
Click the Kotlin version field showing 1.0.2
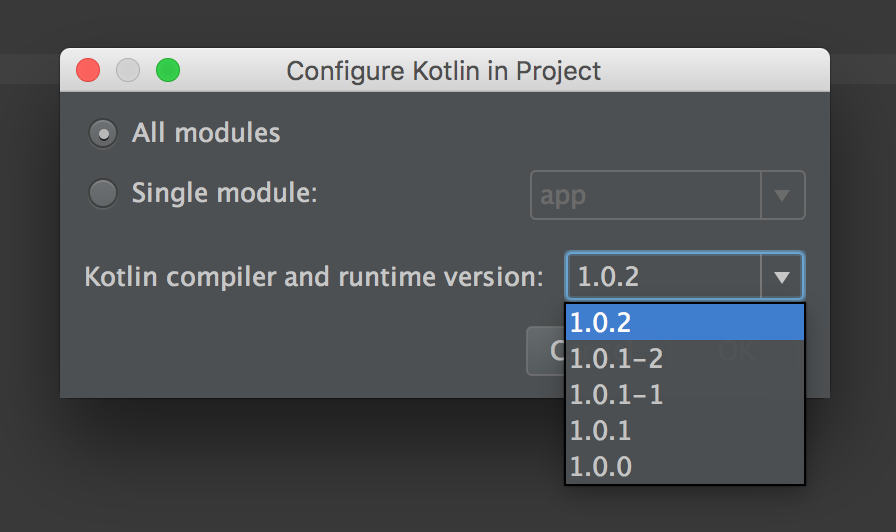coord(664,277)
